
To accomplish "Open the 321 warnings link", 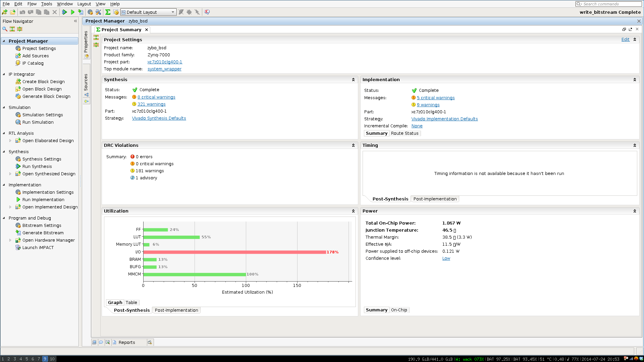I will point(151,104).
